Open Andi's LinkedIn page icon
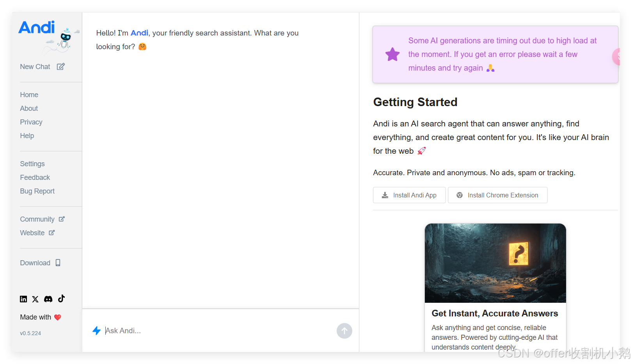 coord(23,299)
